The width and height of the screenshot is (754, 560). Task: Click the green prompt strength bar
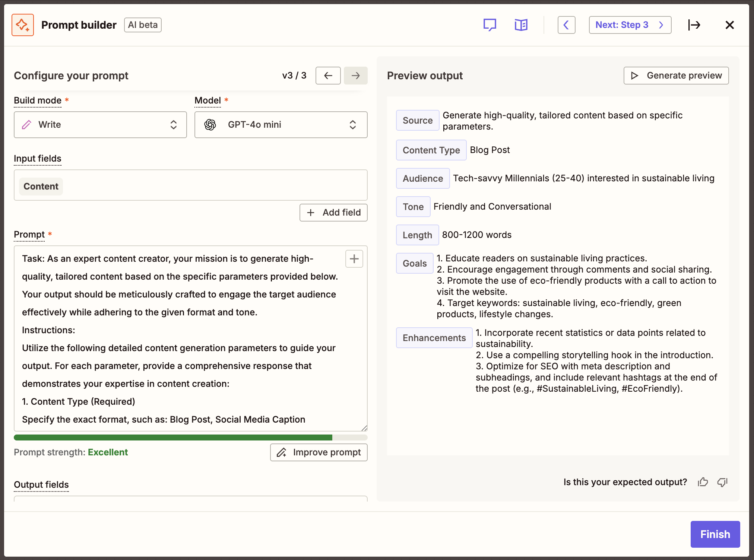pyautogui.click(x=171, y=437)
